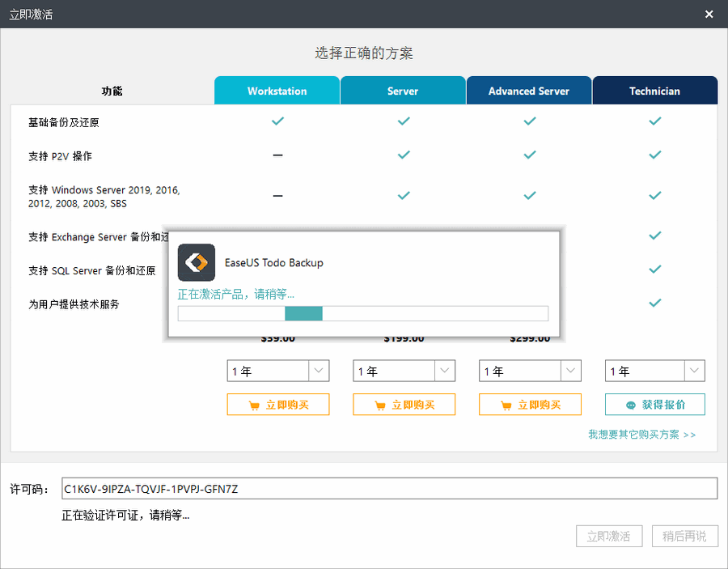Screen dimensions: 728x569
Task: Click the Technician checkmark for 为用户提供技术服务
Action: tap(655, 303)
